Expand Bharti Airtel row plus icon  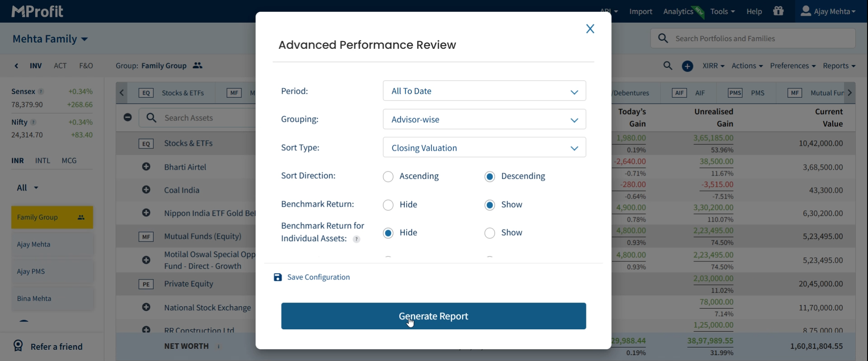pyautogui.click(x=146, y=167)
